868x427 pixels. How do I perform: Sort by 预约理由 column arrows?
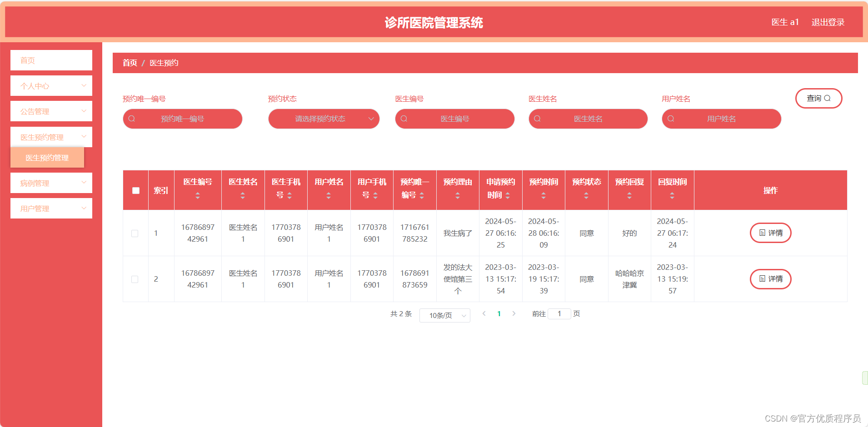(x=458, y=195)
